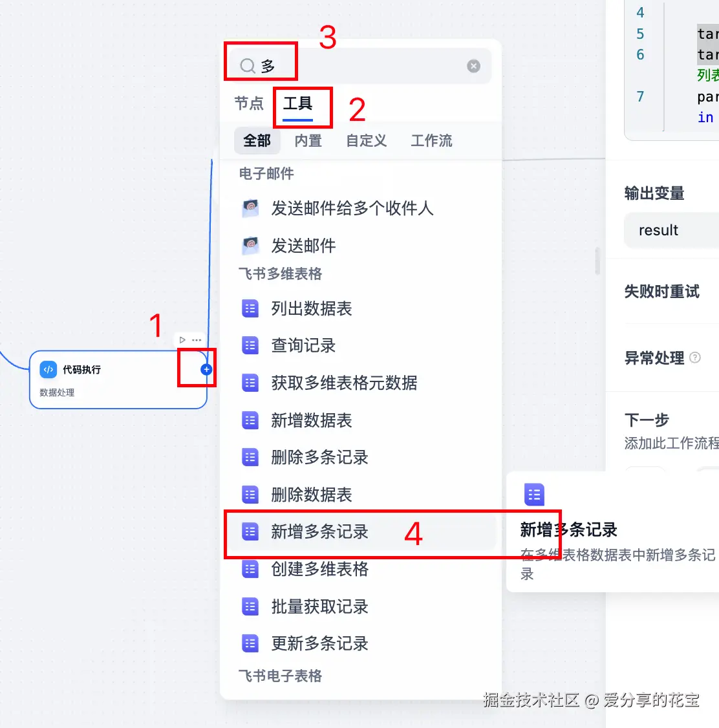Switch to the 工具 tab
Screen dimensions: 719x728
[298, 103]
